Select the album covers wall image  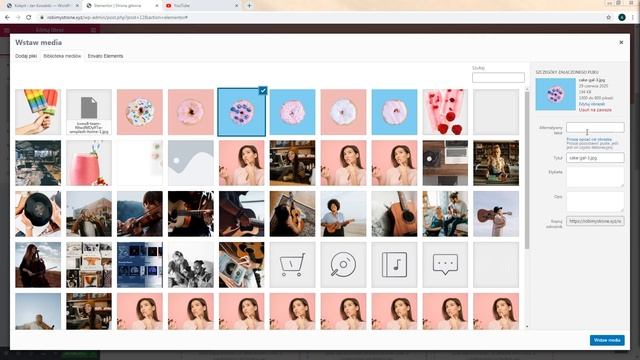[89, 265]
